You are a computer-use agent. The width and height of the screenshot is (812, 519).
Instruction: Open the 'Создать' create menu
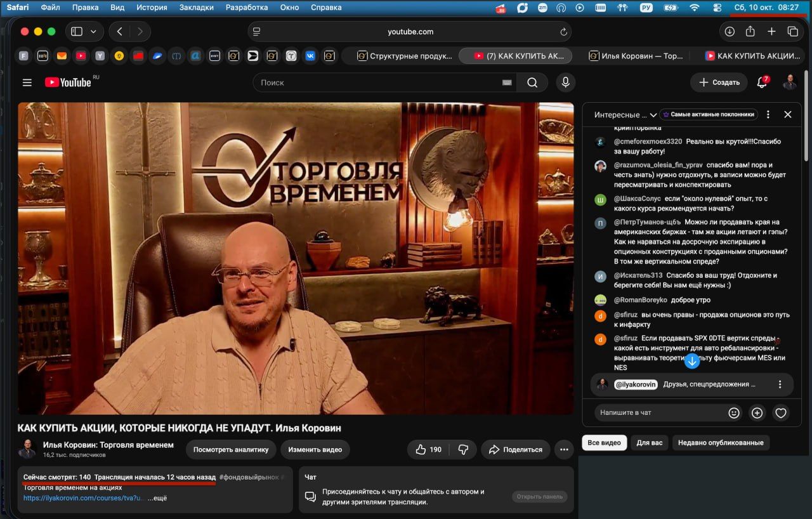coord(719,82)
